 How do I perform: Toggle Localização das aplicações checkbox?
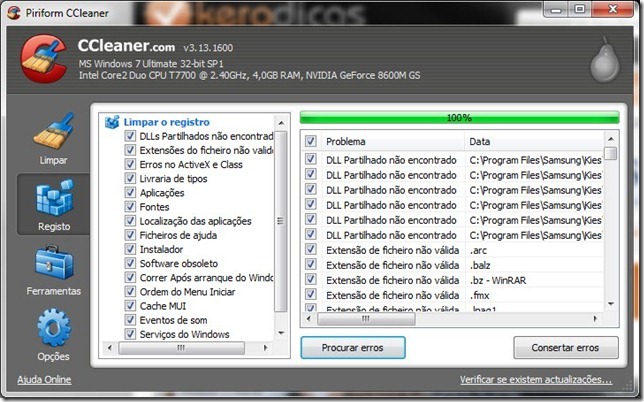(x=130, y=221)
